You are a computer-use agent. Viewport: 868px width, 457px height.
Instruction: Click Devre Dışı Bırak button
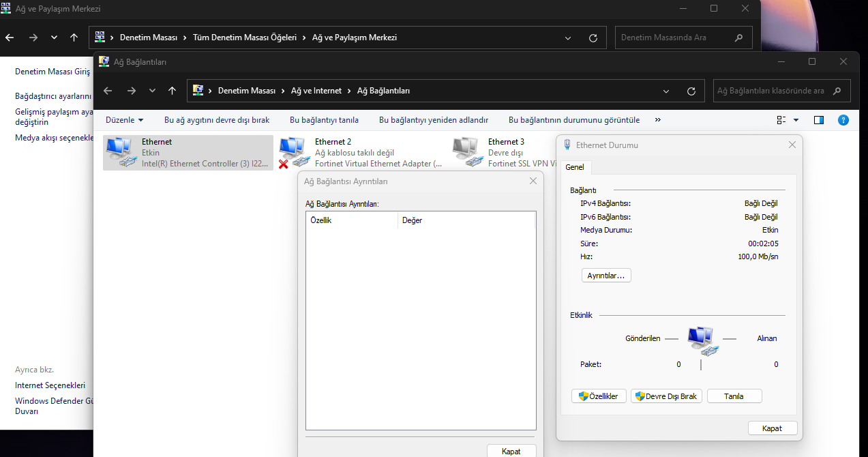point(666,396)
